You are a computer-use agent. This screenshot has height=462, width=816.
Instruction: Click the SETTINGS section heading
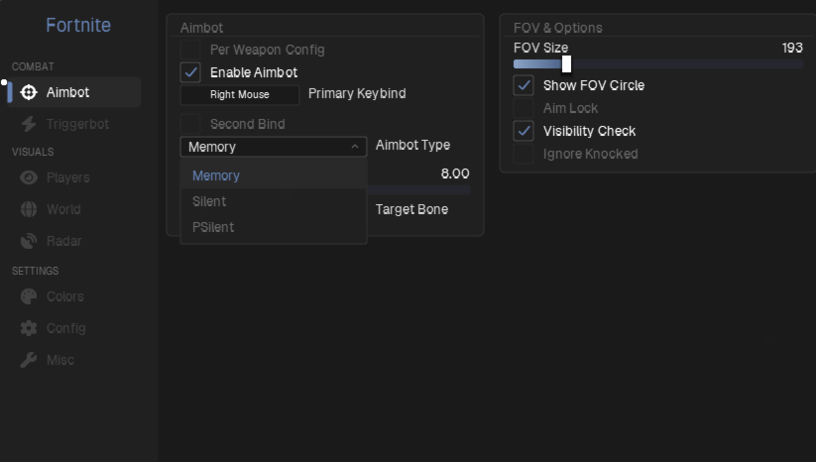(x=35, y=271)
